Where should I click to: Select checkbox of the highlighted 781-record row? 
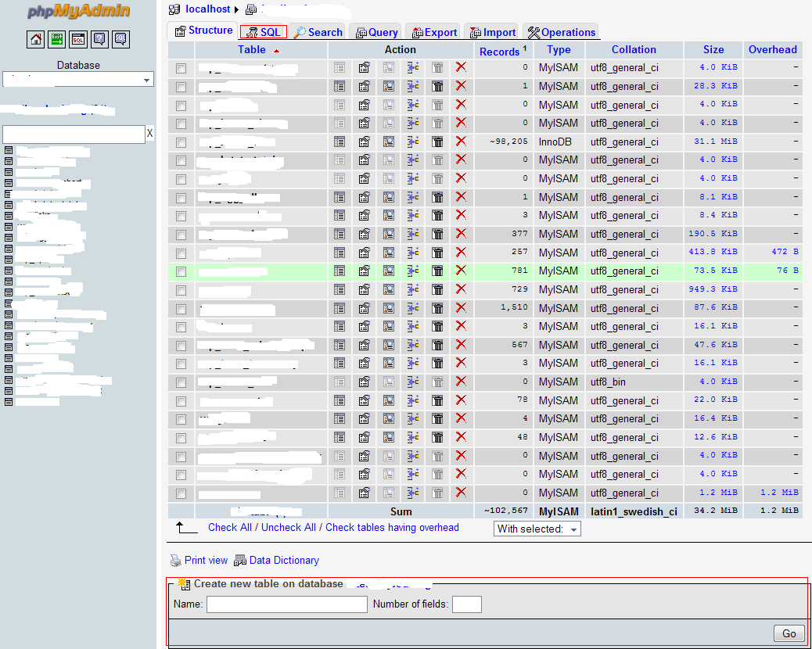click(181, 271)
